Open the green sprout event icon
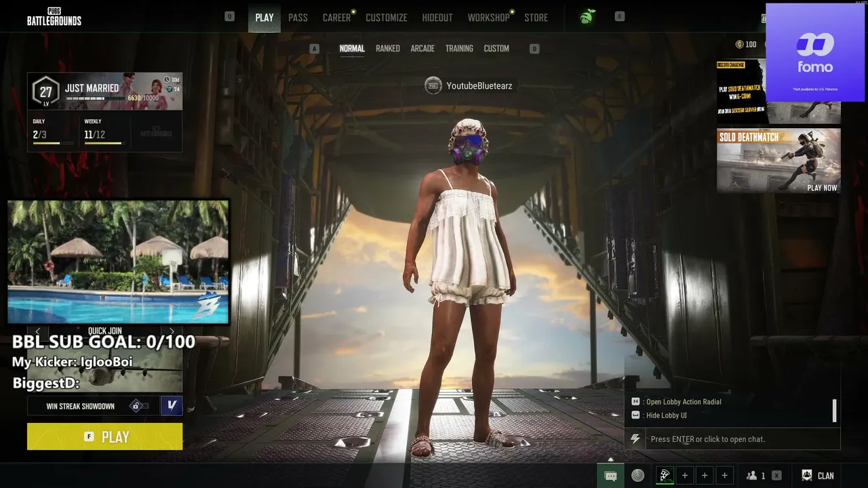This screenshot has height=488, width=868. [587, 18]
